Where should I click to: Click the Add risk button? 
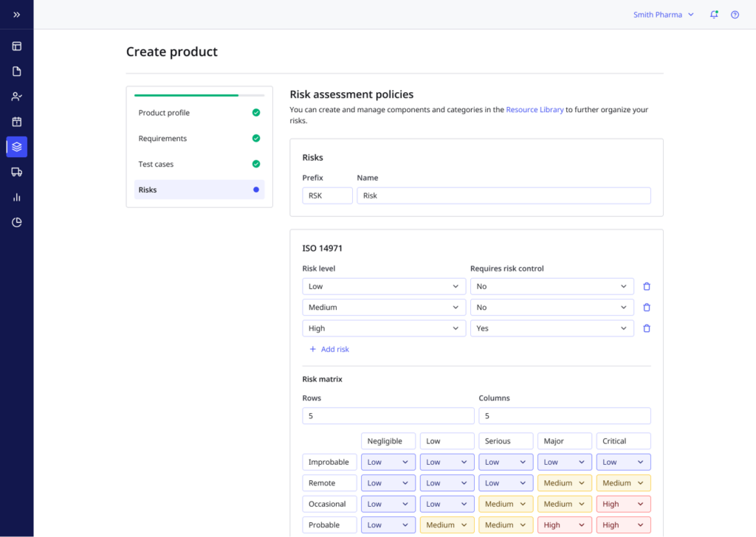point(329,349)
